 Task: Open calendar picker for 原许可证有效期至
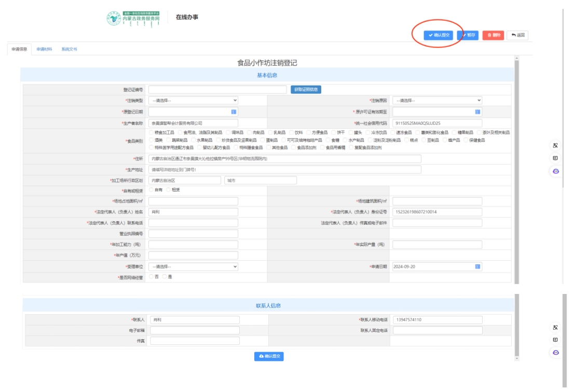point(477,112)
